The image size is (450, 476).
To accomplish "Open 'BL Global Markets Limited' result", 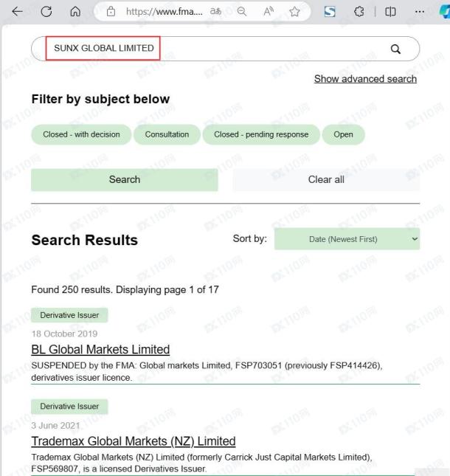I will (100, 349).
